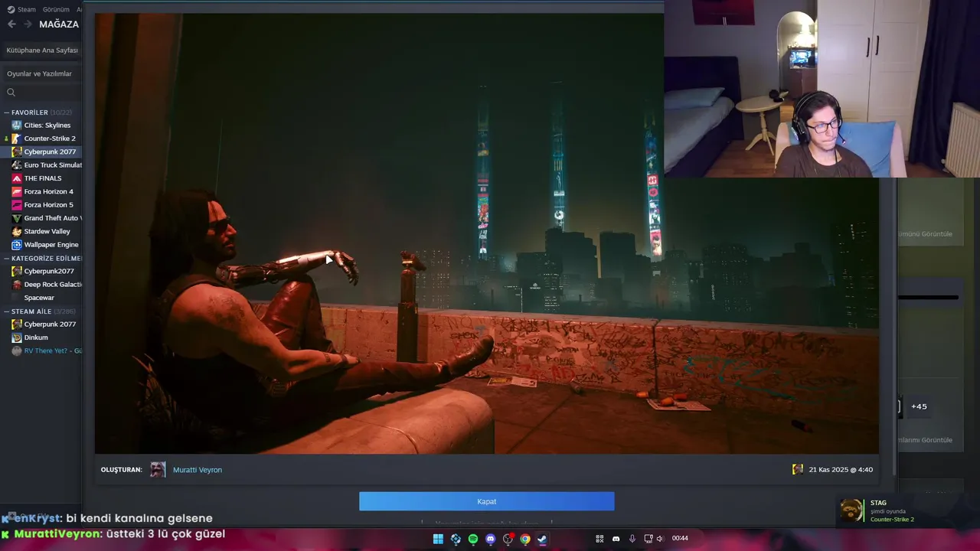Select Dinkum in library list
980x551 pixels.
[36, 337]
